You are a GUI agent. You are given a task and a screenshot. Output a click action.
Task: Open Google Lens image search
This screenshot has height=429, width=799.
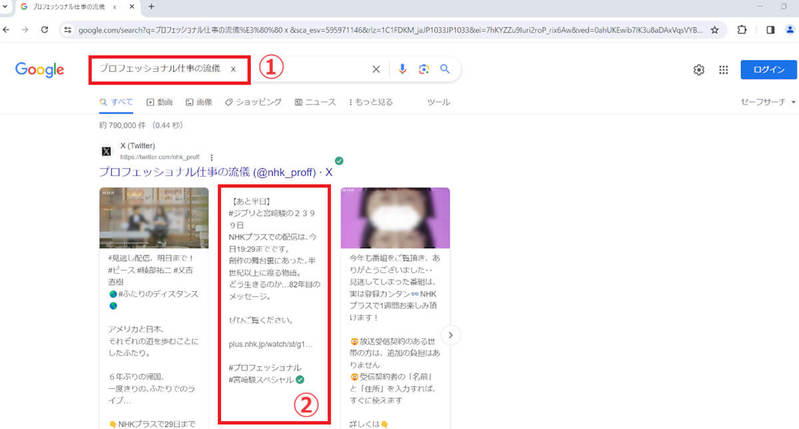(x=423, y=69)
